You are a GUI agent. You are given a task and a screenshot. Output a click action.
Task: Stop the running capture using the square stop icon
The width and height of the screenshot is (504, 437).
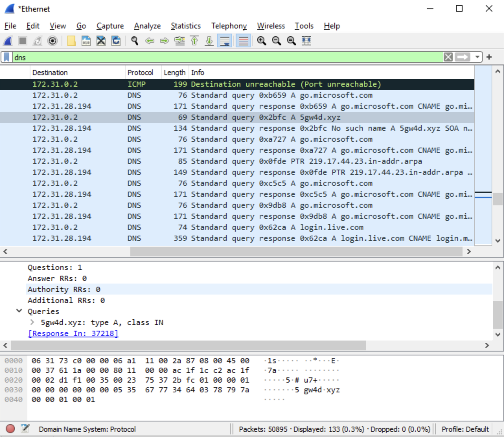click(x=23, y=41)
